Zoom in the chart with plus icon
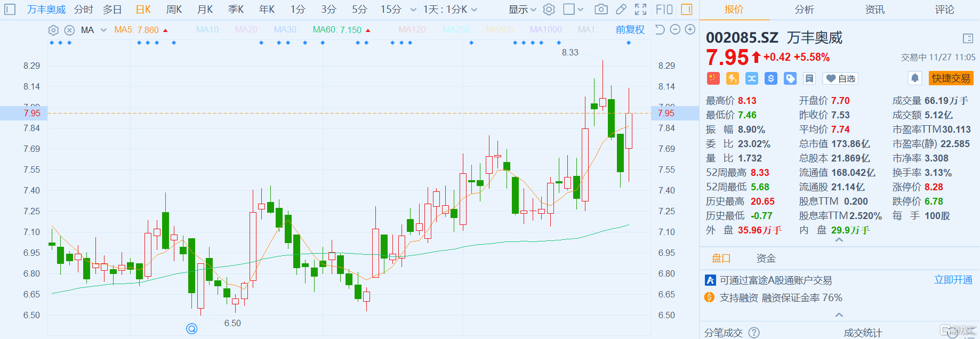Image resolution: width=980 pixels, height=339 pixels. click(690, 30)
